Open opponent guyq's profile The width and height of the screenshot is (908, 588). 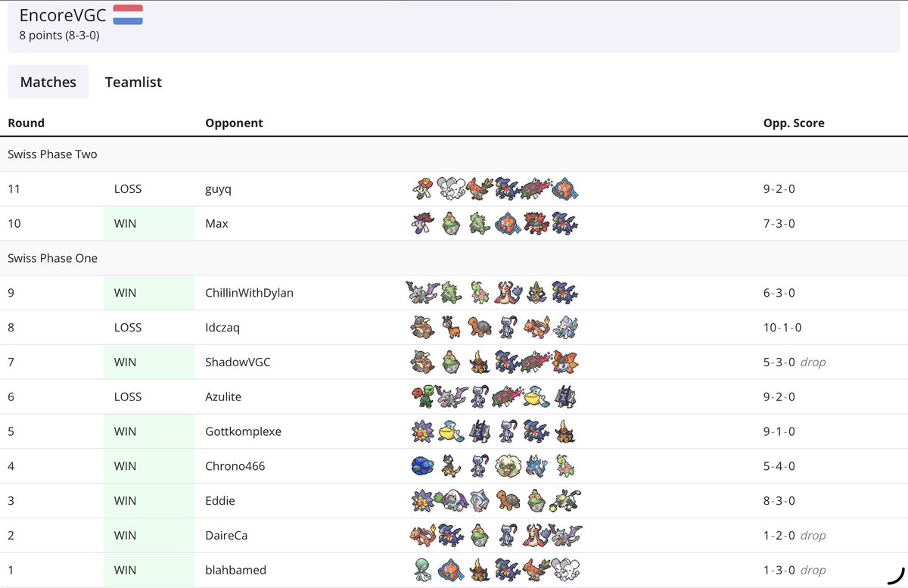click(219, 189)
